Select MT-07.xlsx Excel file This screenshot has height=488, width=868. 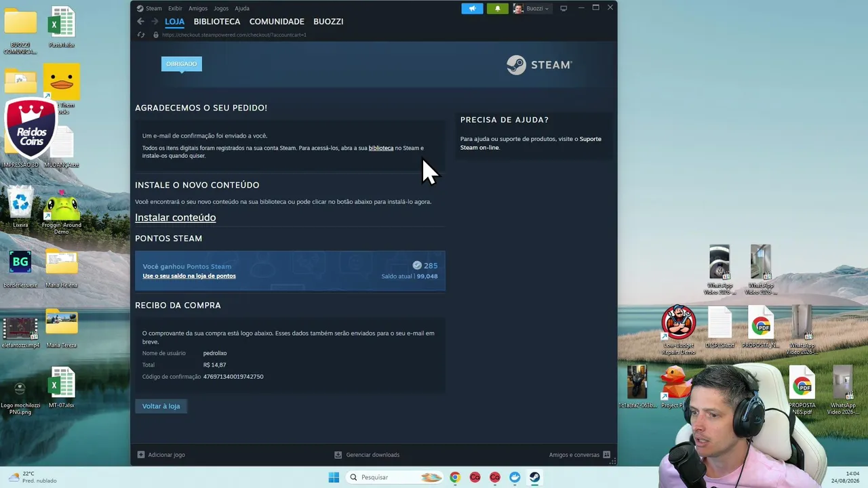62,388
